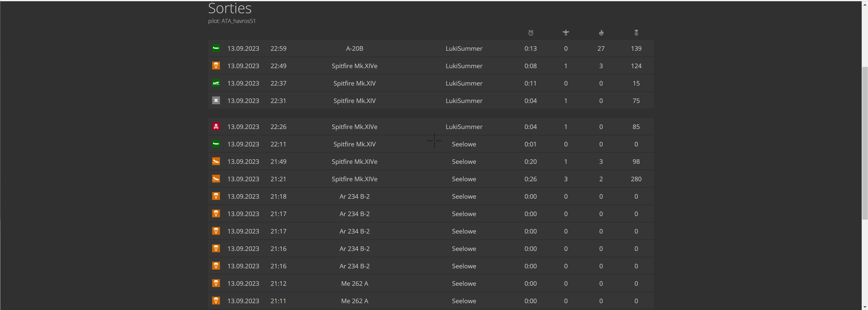The height and width of the screenshot is (310, 868).
Task: Click the scrollbar down arrow
Action: tap(865, 307)
